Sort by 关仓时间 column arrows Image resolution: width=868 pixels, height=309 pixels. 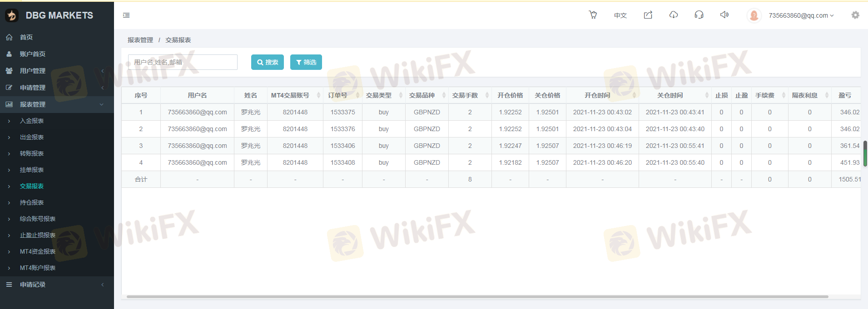[x=707, y=95]
